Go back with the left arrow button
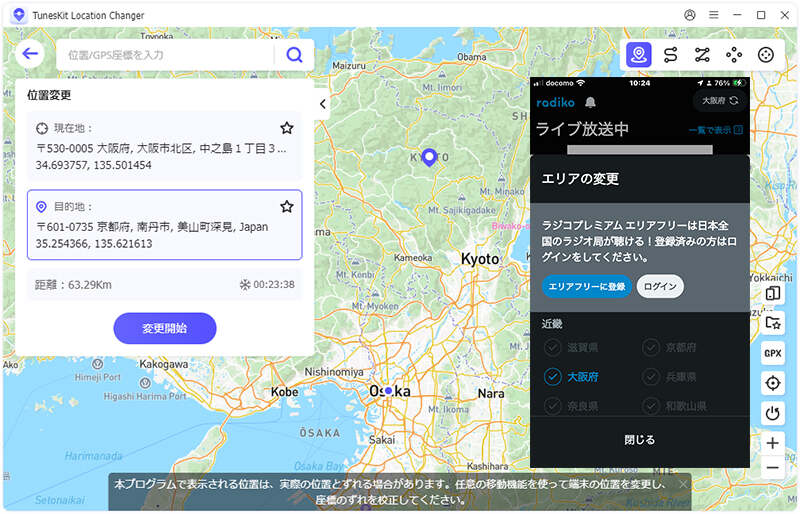This screenshot has width=800, height=514. point(30,54)
